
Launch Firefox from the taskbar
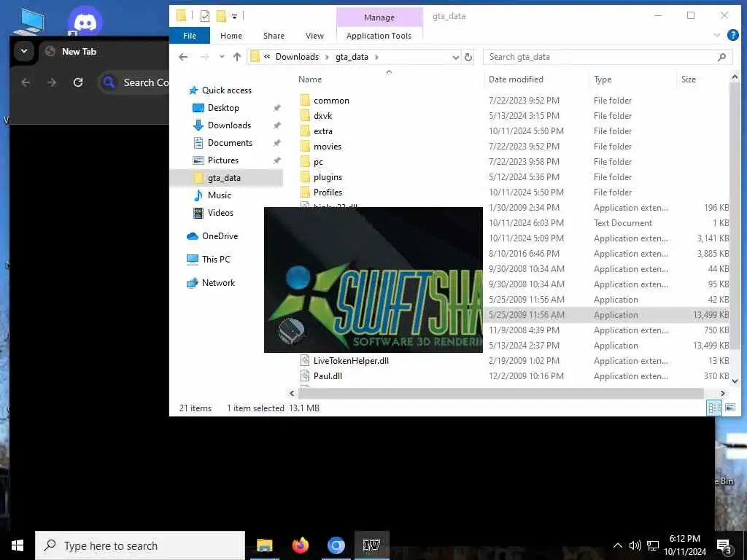pos(300,545)
